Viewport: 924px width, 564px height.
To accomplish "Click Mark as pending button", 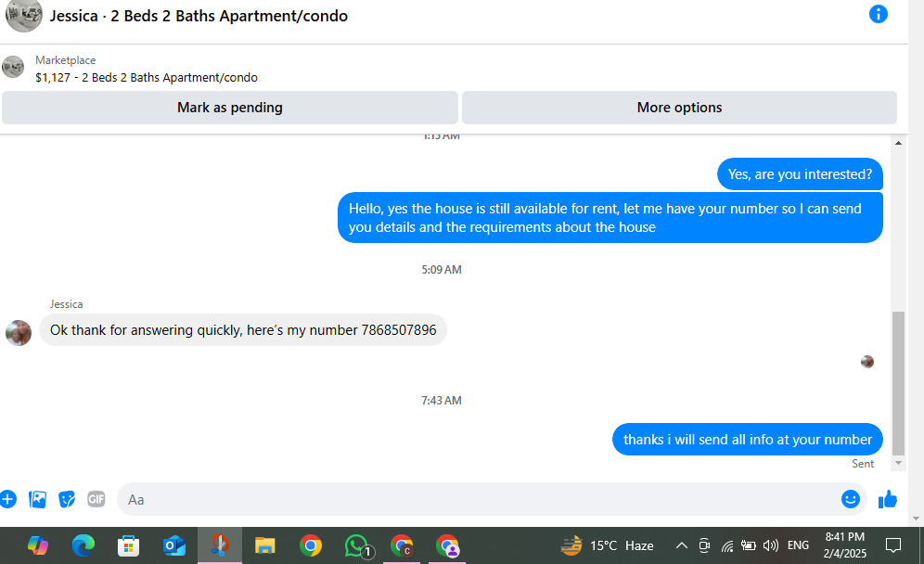I will coord(230,108).
